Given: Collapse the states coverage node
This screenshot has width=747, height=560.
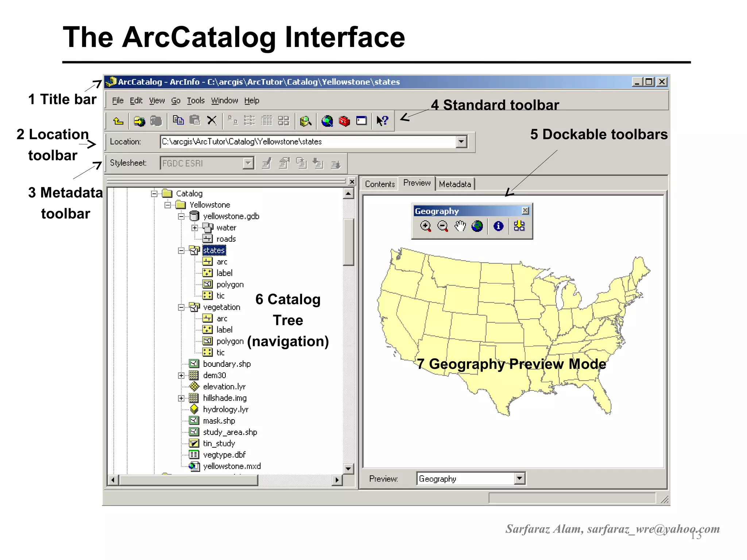Looking at the screenshot, I should pyautogui.click(x=181, y=250).
